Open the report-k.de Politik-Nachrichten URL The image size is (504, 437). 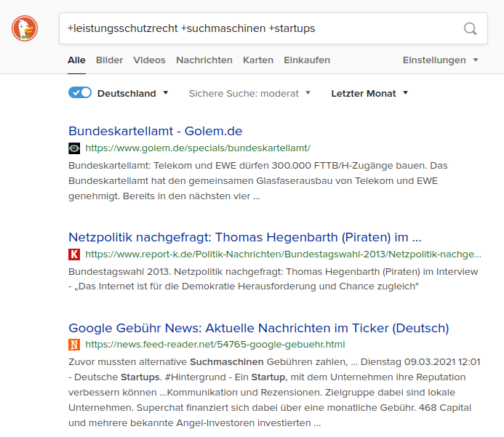coord(283,254)
